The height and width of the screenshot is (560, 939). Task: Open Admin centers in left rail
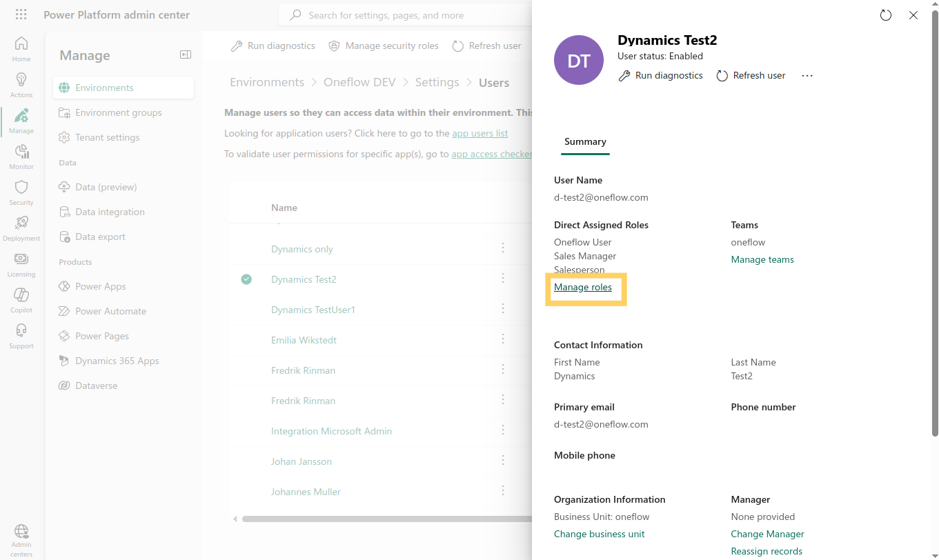[x=21, y=540]
